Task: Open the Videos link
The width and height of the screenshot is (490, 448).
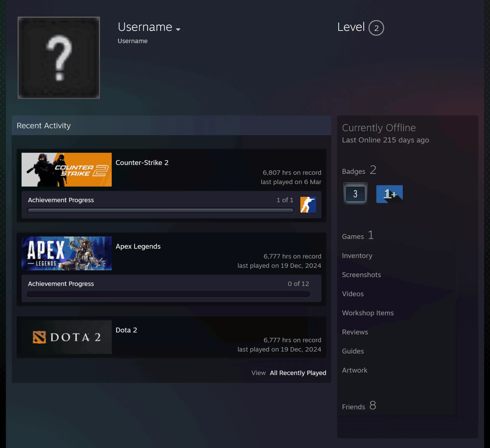Action: click(x=353, y=294)
